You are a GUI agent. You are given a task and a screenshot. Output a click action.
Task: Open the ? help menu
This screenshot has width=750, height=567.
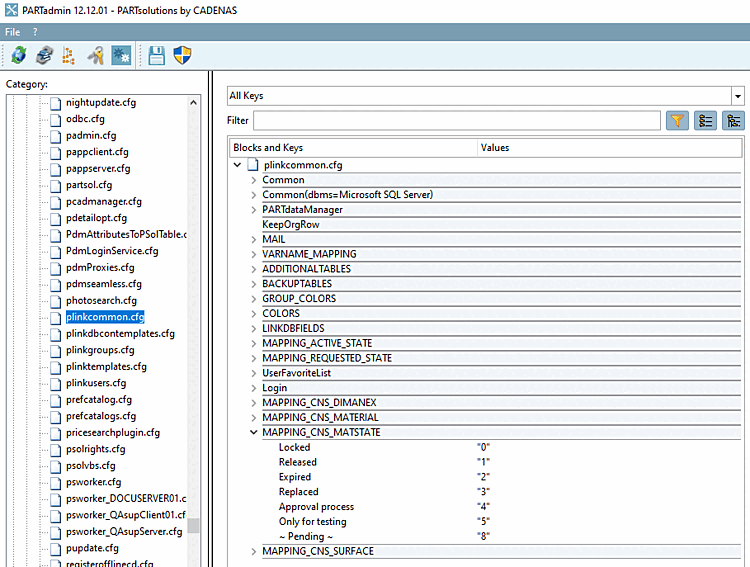(x=35, y=32)
